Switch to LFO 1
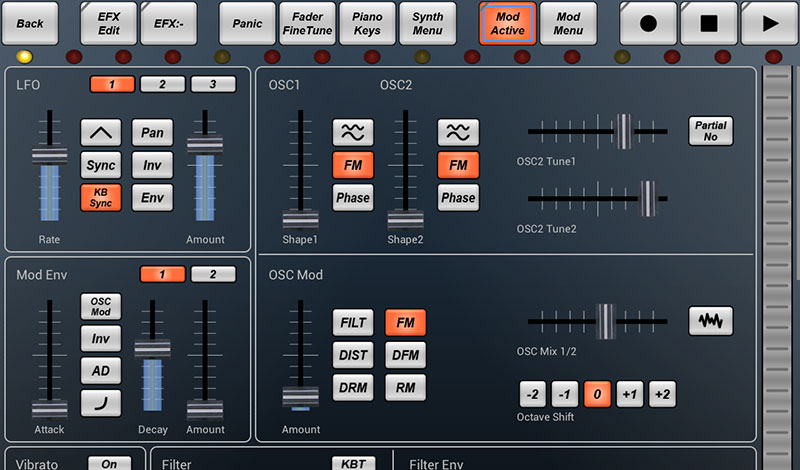This screenshot has height=470, width=800. coord(112,84)
